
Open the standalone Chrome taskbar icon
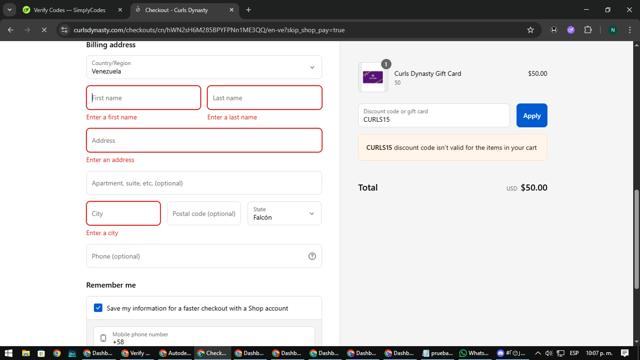click(x=57, y=353)
